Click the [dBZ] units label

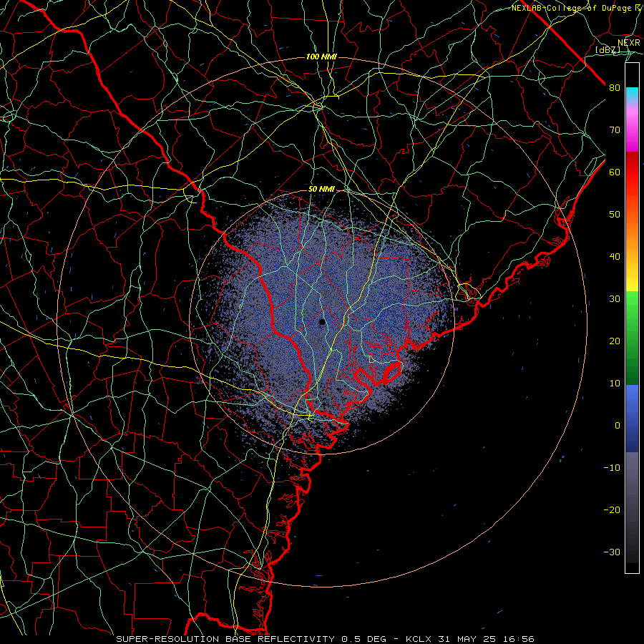(608, 49)
